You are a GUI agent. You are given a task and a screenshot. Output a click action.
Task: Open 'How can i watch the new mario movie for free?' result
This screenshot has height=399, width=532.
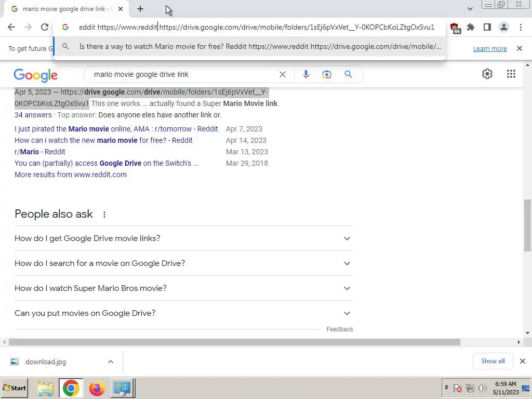tap(103, 140)
